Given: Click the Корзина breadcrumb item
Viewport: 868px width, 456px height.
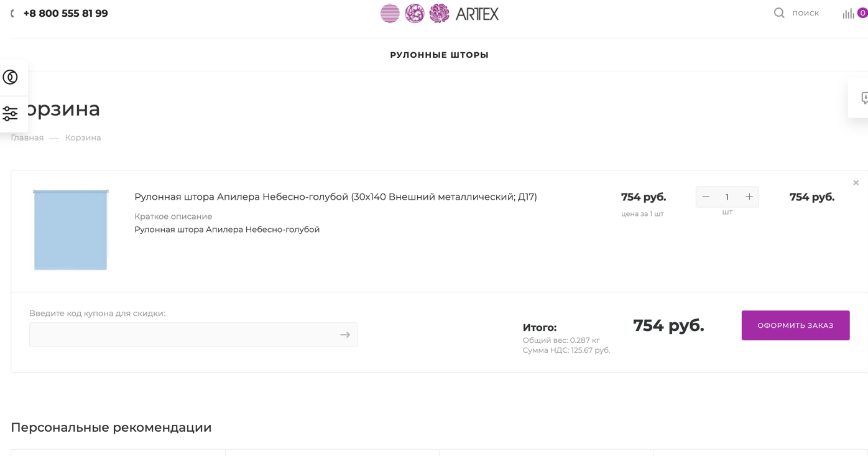Looking at the screenshot, I should point(83,137).
